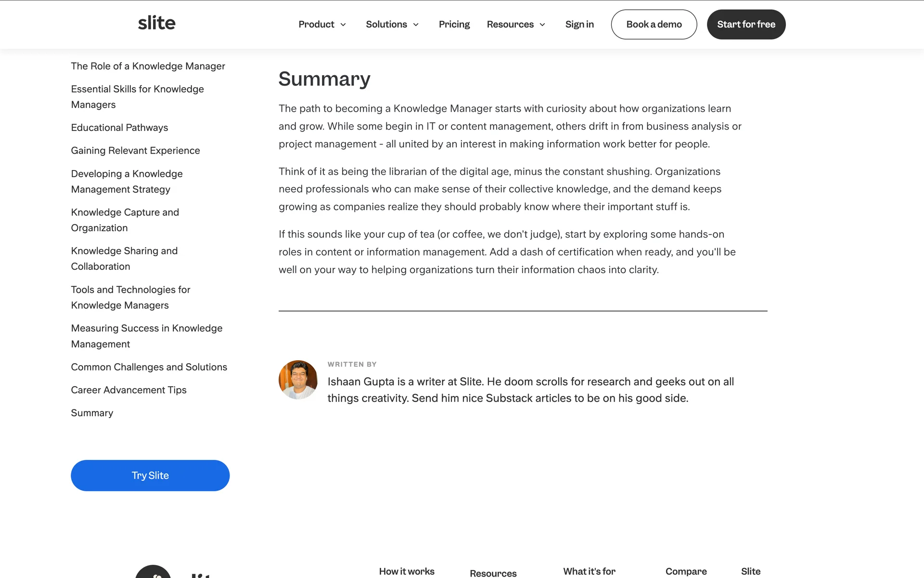This screenshot has width=924, height=578.
Task: Go to Common Challenges and Solutions section
Action: [149, 367]
